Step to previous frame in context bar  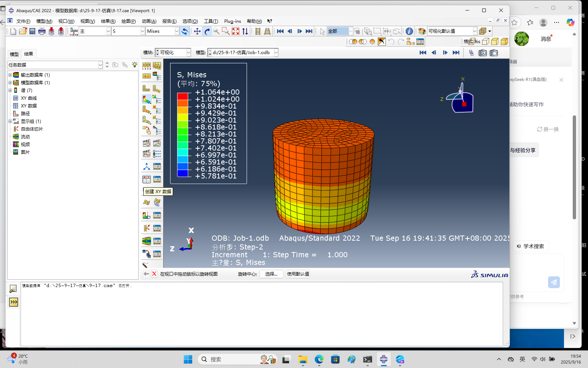(434, 53)
